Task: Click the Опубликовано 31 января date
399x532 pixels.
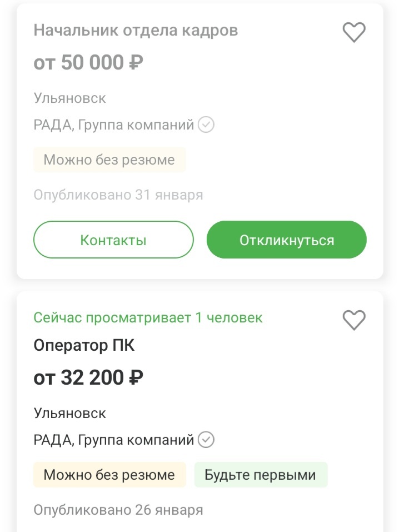Action: [x=118, y=195]
